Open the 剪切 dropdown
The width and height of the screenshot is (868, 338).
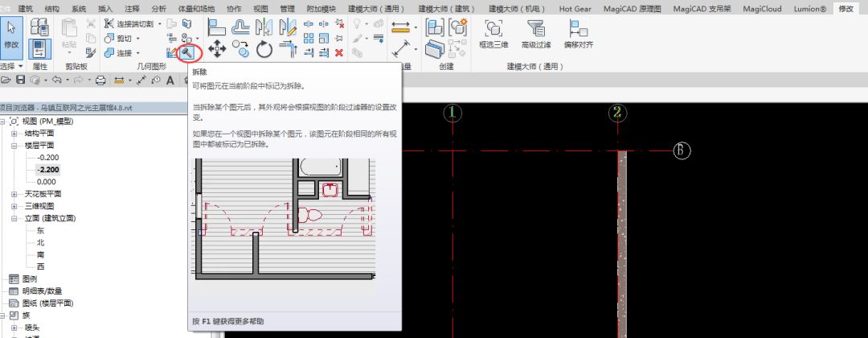[138, 39]
